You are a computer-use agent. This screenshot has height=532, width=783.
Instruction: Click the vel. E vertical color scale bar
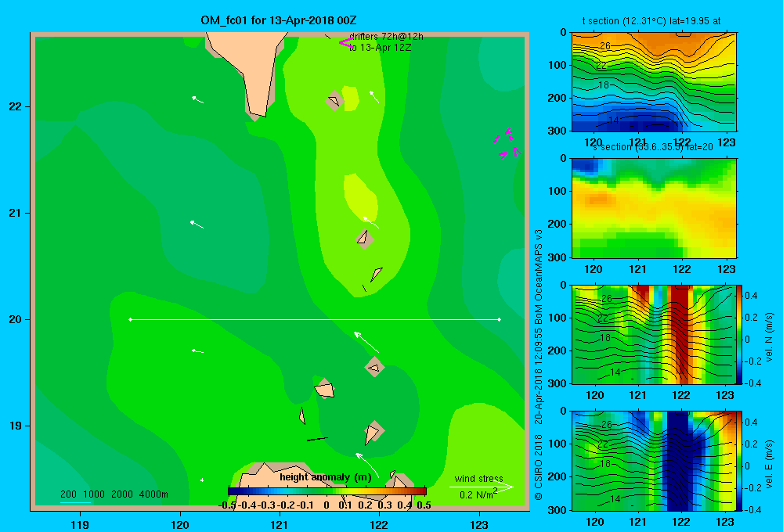click(x=740, y=461)
